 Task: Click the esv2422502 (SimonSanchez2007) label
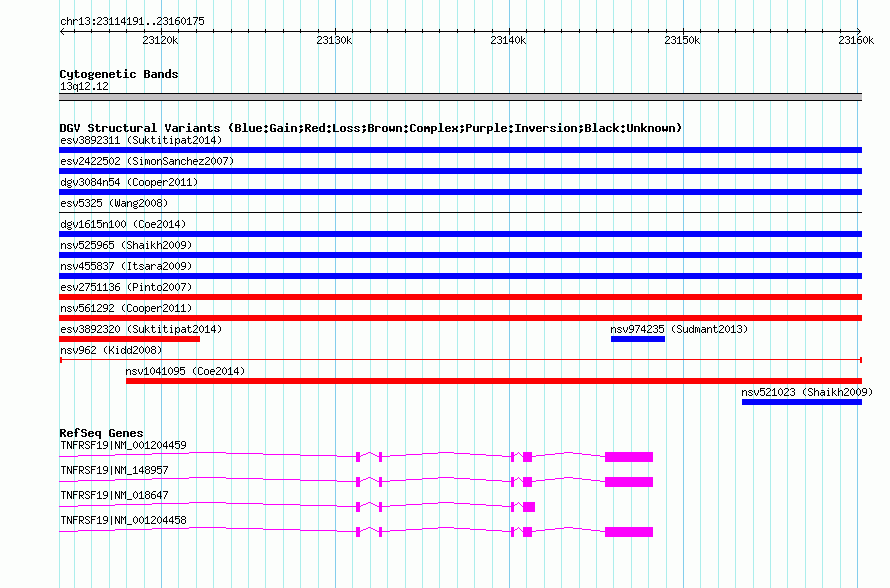147,161
